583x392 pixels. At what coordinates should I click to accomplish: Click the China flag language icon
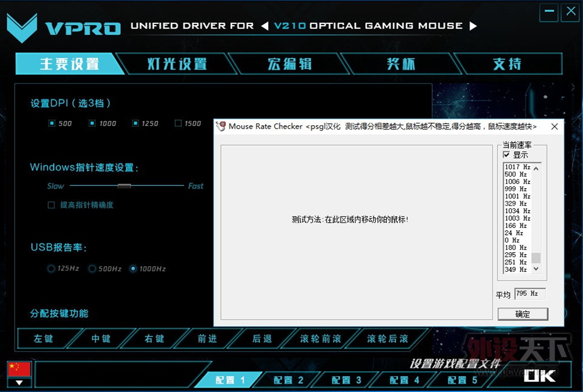pyautogui.click(x=20, y=369)
